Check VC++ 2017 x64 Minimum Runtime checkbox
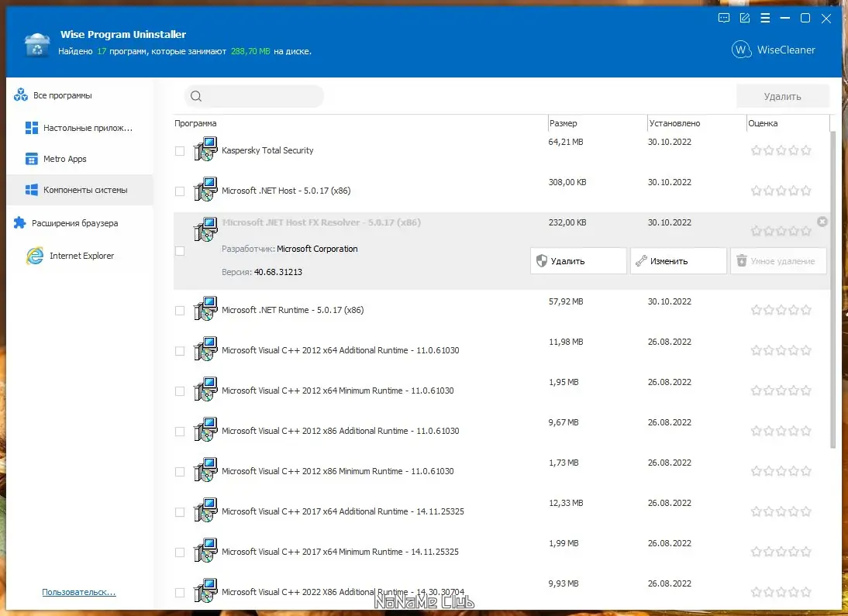This screenshot has width=848, height=616. pos(180,552)
